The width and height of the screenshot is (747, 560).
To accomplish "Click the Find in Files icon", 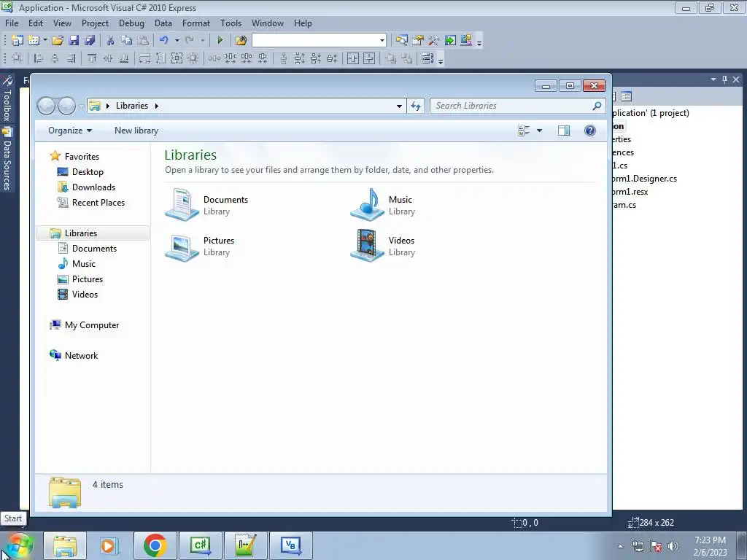I will click(x=241, y=41).
